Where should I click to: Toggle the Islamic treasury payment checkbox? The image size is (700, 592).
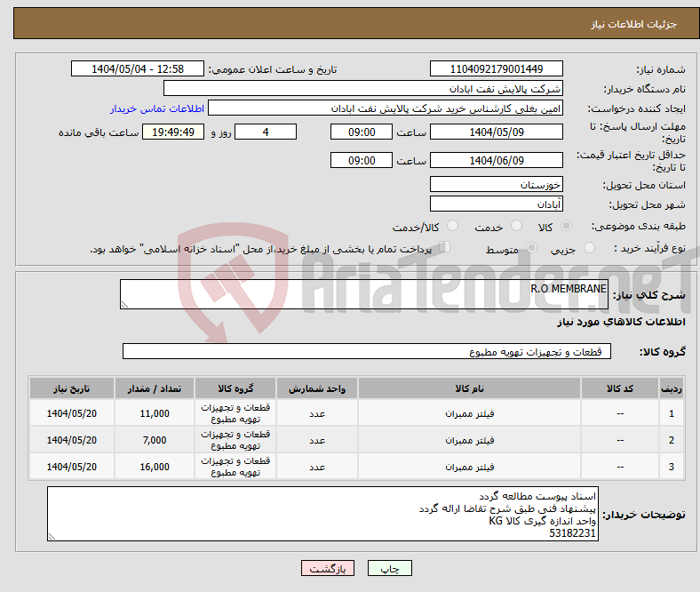click(445, 246)
